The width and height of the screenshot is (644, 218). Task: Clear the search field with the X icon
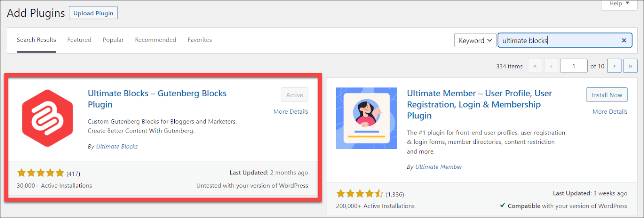(624, 40)
